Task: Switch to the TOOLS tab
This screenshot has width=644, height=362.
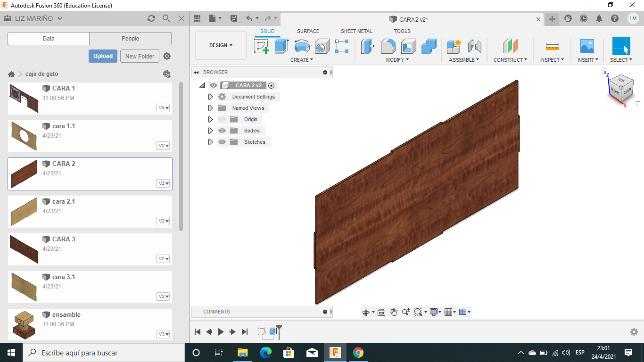Action: click(402, 31)
